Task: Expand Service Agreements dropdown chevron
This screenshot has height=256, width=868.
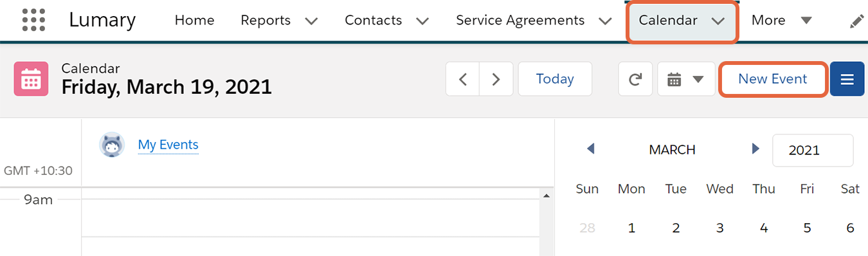Action: (605, 21)
